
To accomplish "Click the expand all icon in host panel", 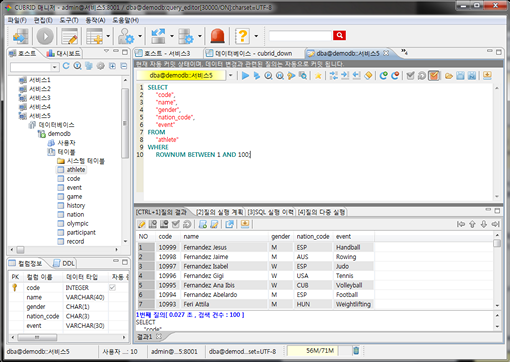I will pyautogui.click(x=112, y=66).
